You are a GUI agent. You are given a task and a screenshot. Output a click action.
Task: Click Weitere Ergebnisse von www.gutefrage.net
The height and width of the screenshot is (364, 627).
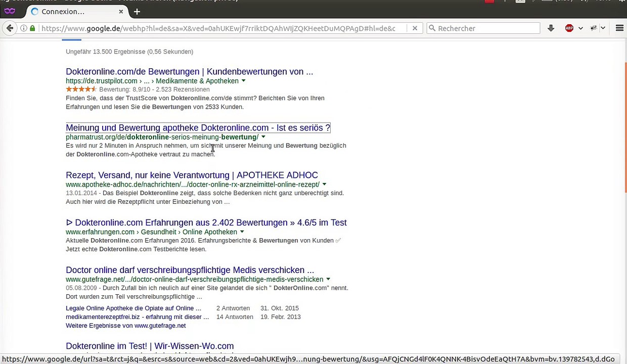[125, 326]
